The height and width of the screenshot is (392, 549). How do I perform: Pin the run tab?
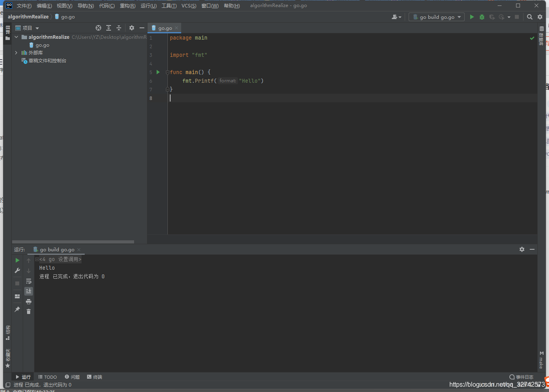coord(17,309)
